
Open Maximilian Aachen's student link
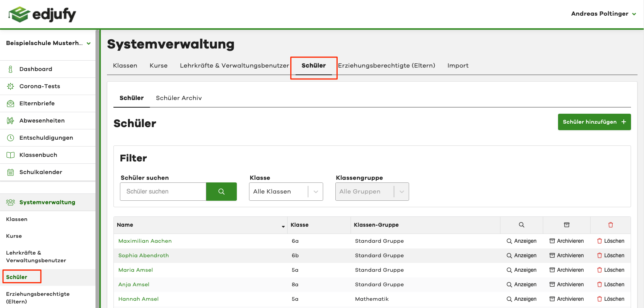click(145, 241)
